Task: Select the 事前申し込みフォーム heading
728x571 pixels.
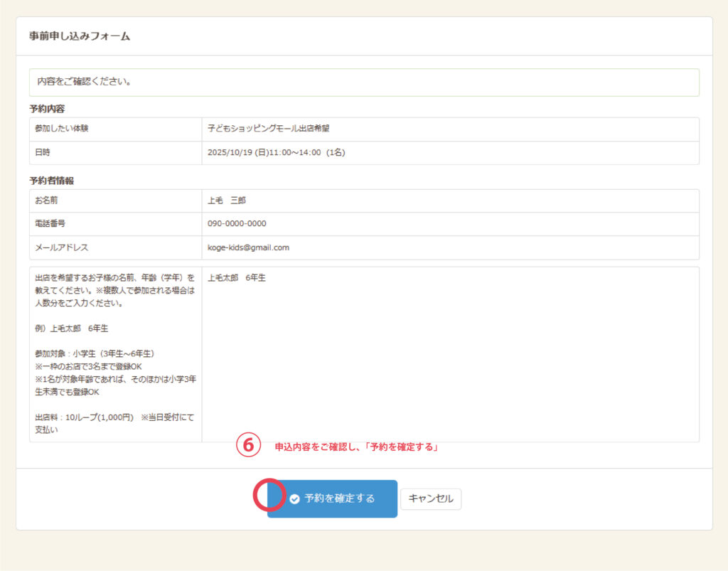Action: click(x=80, y=36)
